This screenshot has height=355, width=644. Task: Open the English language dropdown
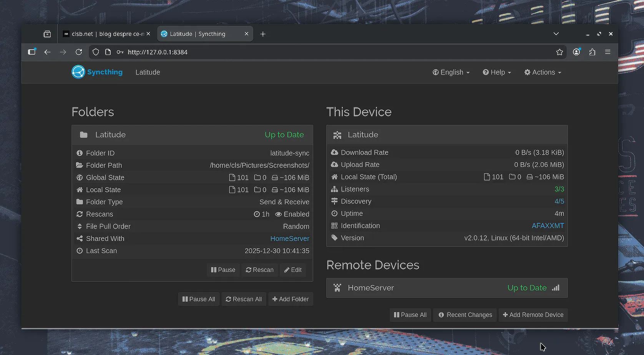point(451,72)
